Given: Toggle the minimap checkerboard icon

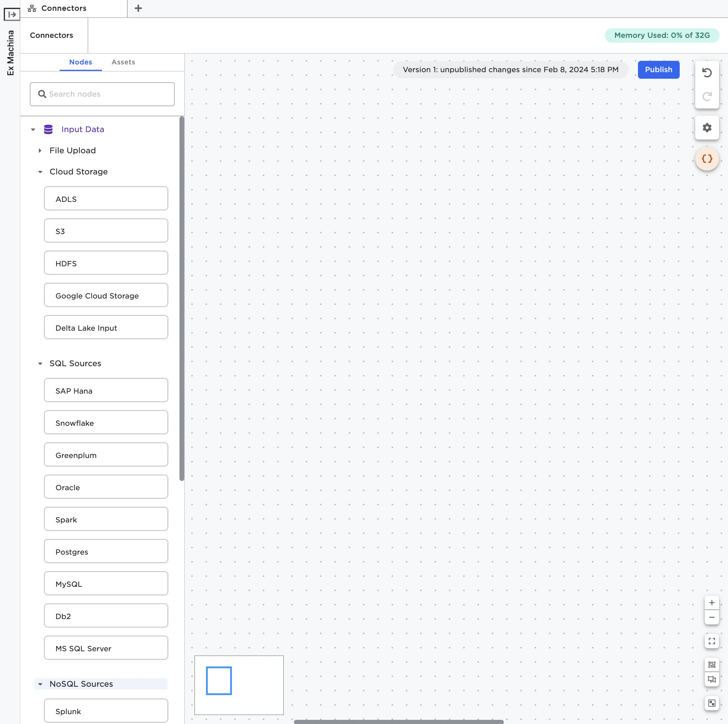Looking at the screenshot, I should tap(711, 703).
